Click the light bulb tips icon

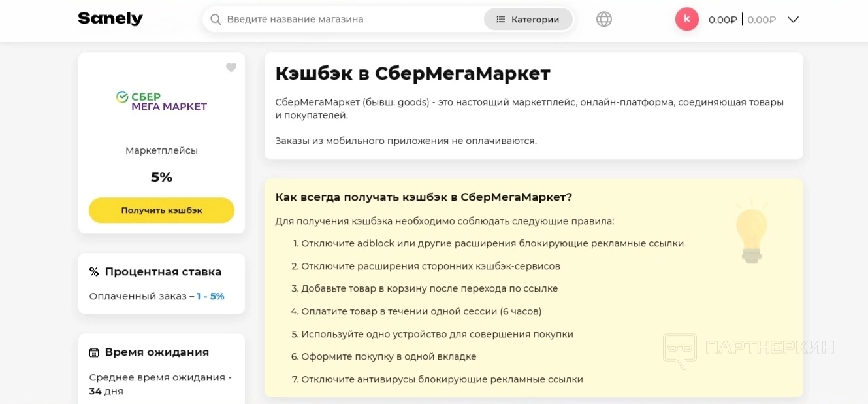click(752, 231)
